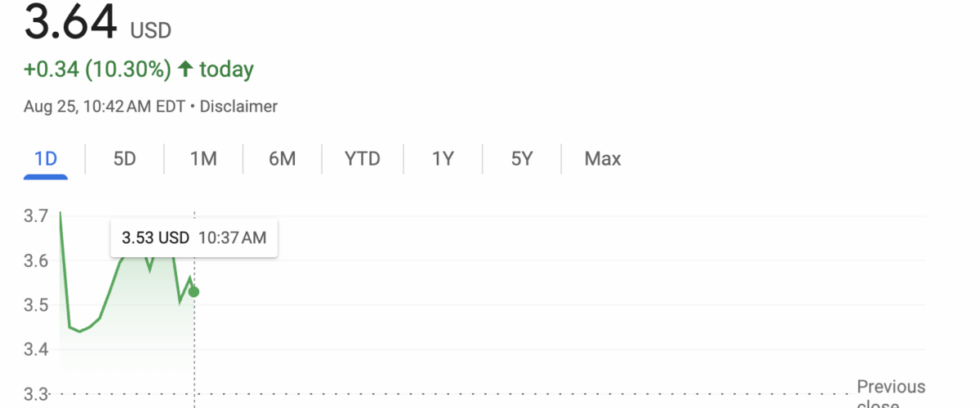Click the 3.64 current price
Screen dimensions: 980x408
pyautogui.click(x=71, y=23)
